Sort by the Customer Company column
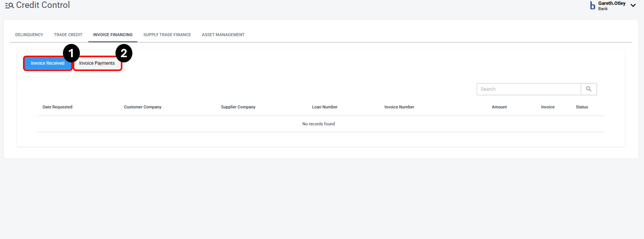The height and width of the screenshot is (239, 644). click(x=142, y=107)
